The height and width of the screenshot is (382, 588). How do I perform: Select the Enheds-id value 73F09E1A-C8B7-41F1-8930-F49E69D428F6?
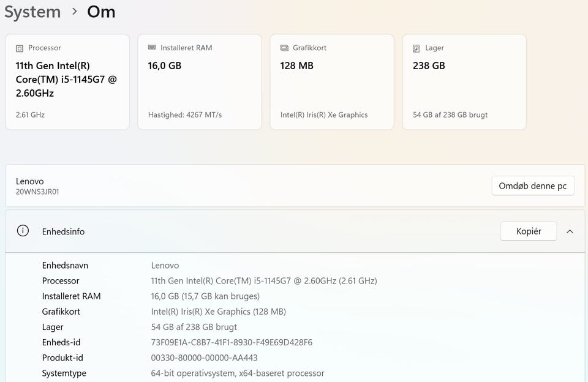[232, 342]
